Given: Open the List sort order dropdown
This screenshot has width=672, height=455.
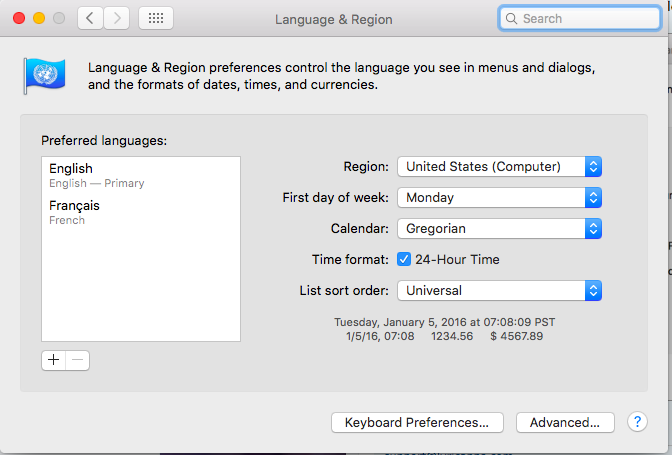Looking at the screenshot, I should point(499,290).
